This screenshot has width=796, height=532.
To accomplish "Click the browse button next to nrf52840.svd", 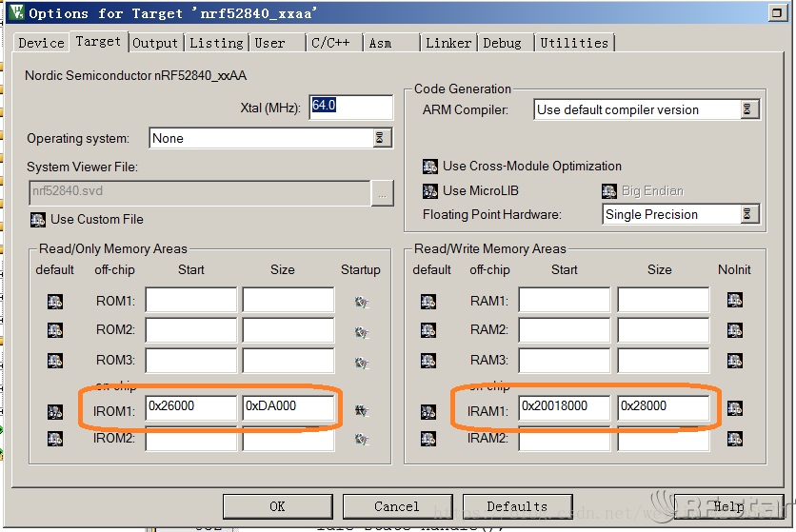I will tap(382, 192).
